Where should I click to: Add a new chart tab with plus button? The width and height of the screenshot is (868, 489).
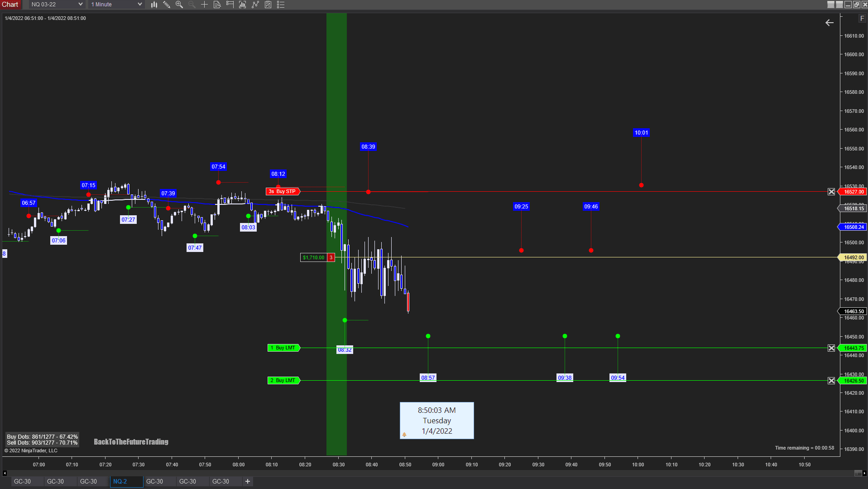(248, 481)
